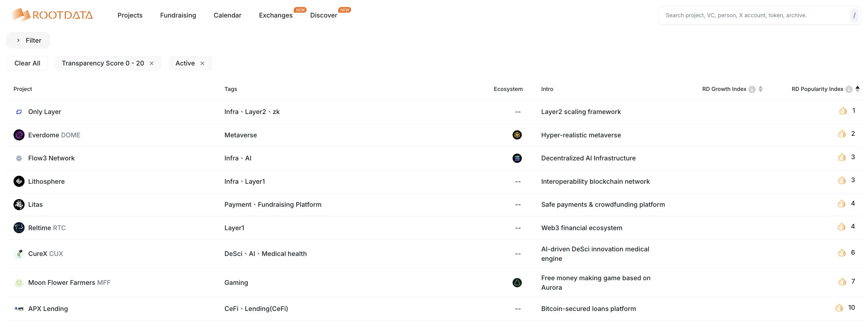Click the flame icon next to Only Layer popularity
Image resolution: width=868 pixels, height=322 pixels.
point(843,111)
